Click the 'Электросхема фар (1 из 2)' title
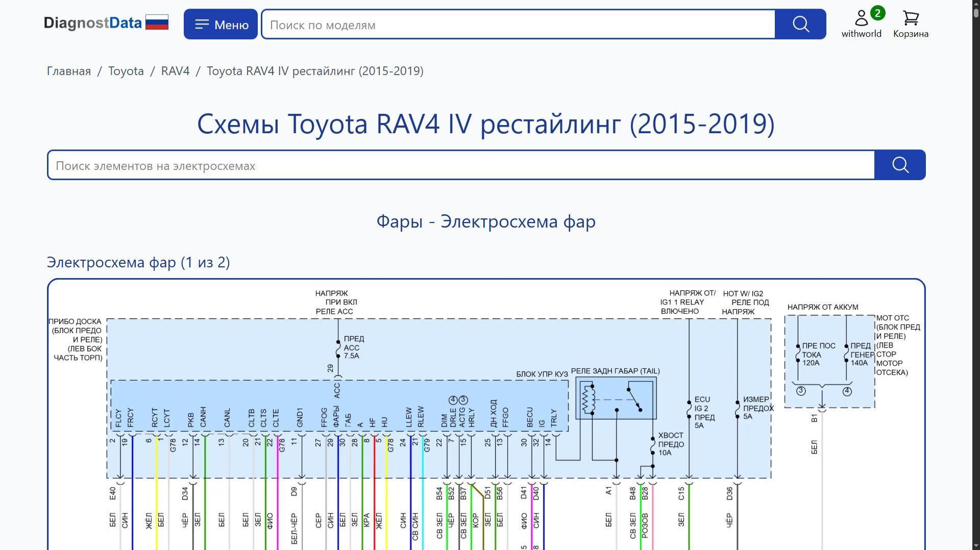This screenshot has width=980, height=550. click(138, 262)
